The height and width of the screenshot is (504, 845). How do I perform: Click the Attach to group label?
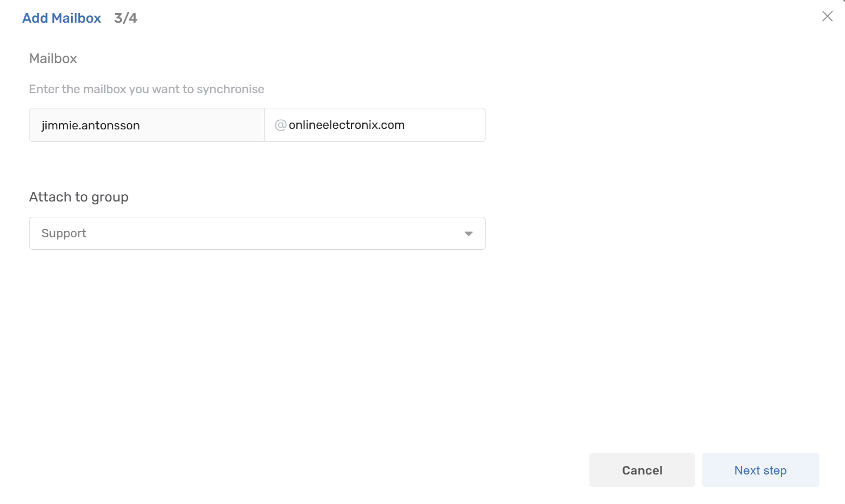tap(78, 197)
